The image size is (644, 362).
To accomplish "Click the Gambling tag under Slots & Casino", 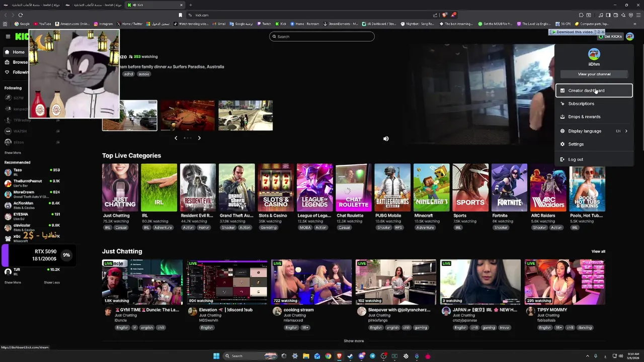I will tap(269, 228).
